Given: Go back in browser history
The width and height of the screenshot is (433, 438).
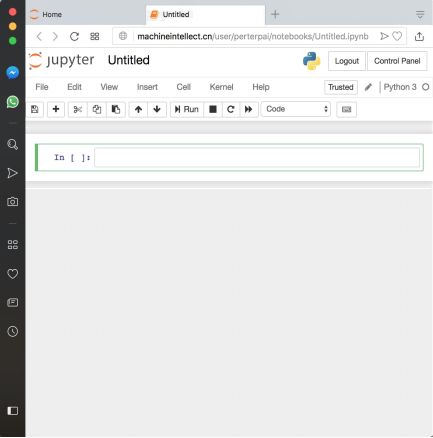Looking at the screenshot, I should point(39,36).
